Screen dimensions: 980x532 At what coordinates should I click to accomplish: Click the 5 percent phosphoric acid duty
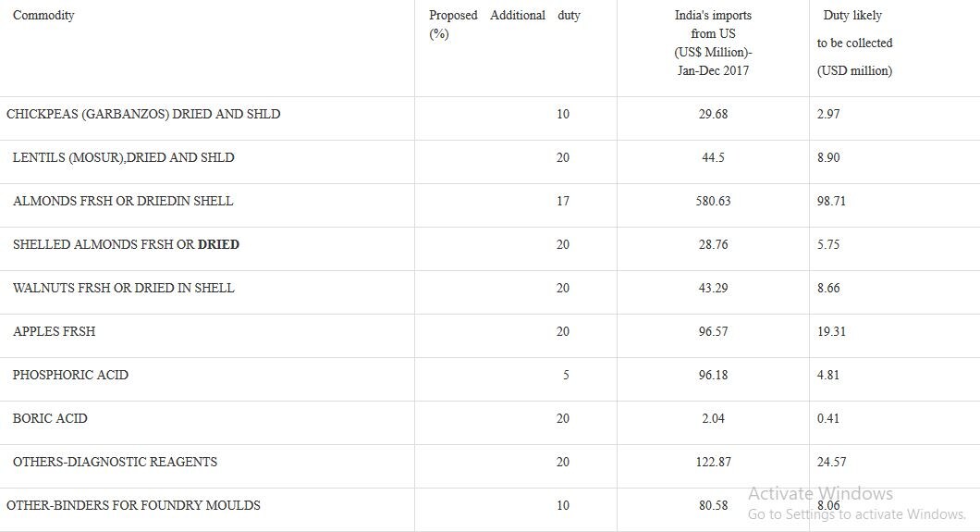(566, 375)
